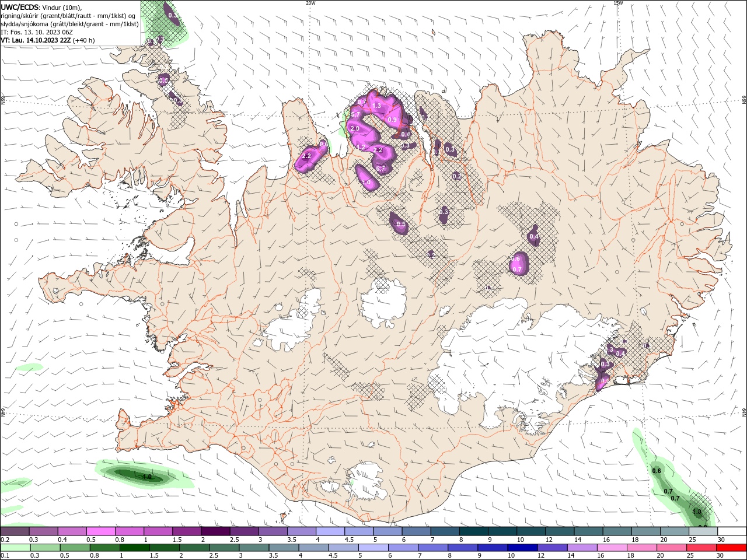Click the 0.5 purple snowfall value inland

(401, 224)
